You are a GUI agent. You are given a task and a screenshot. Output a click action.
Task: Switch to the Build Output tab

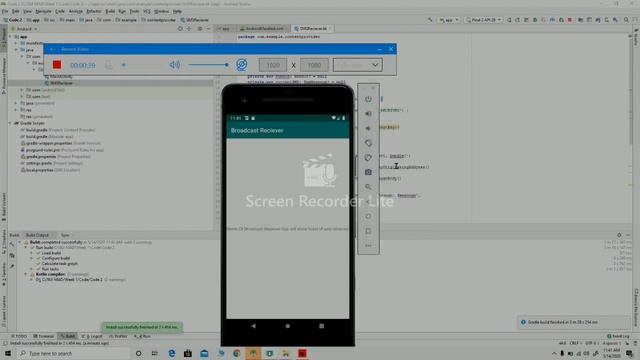[37, 235]
